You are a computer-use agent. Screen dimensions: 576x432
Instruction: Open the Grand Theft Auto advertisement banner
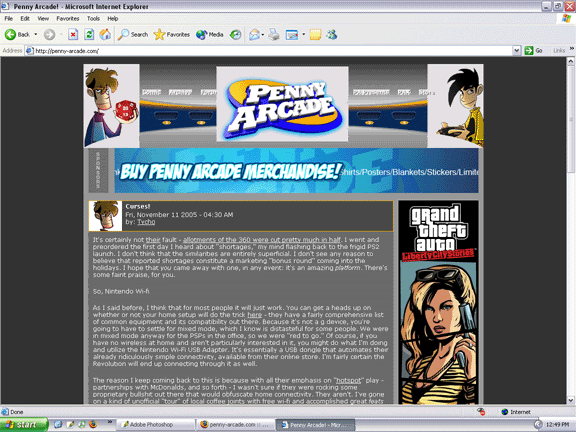tap(439, 302)
